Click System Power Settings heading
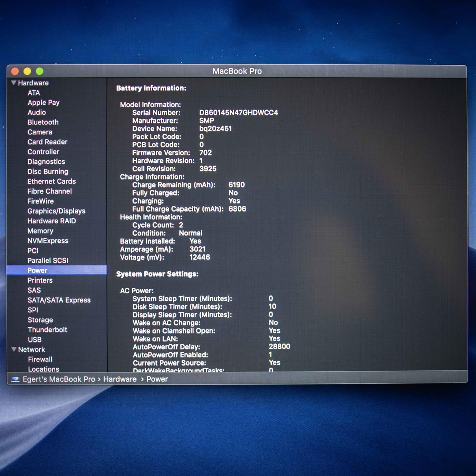Screen dimensions: 476x476 coord(157,274)
